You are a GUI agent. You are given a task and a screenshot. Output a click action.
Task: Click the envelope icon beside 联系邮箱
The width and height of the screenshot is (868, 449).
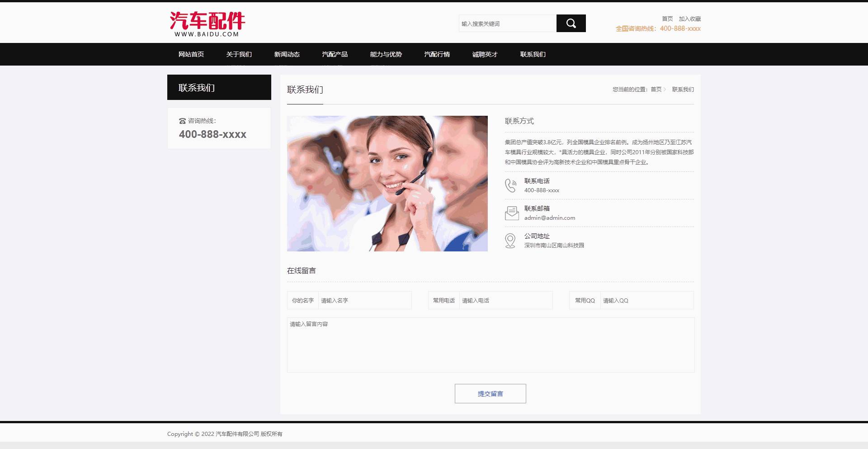click(x=511, y=213)
